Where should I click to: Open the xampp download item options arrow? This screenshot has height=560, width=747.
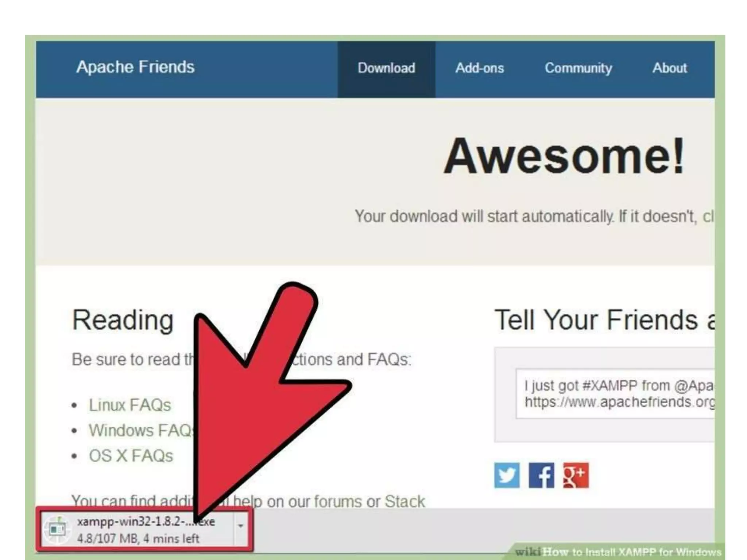point(240,526)
